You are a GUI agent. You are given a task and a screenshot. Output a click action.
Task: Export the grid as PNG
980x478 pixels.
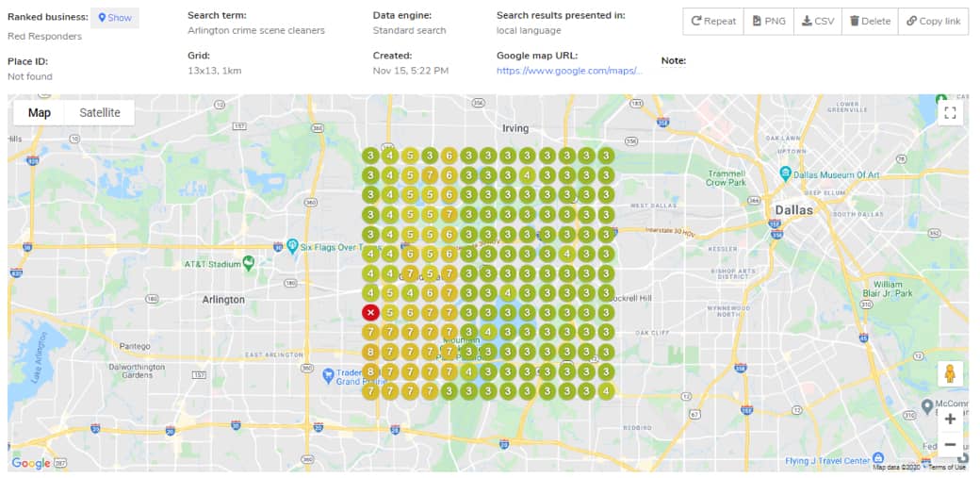(x=768, y=22)
